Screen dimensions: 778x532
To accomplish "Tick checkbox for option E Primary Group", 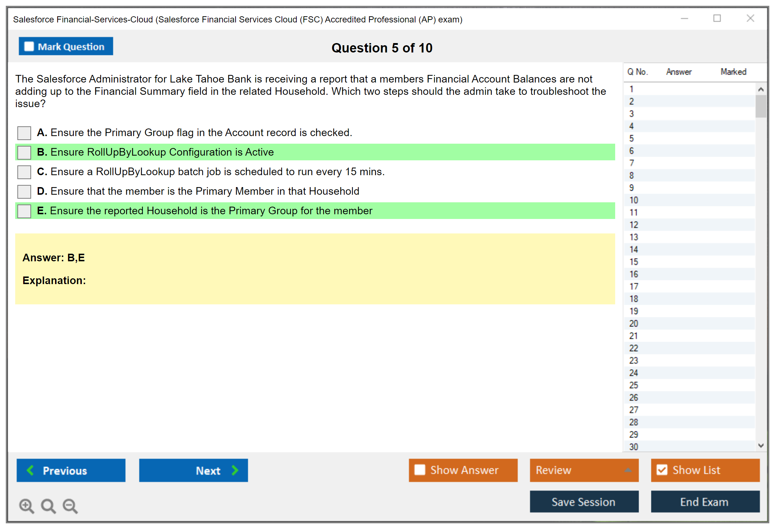I will click(24, 211).
